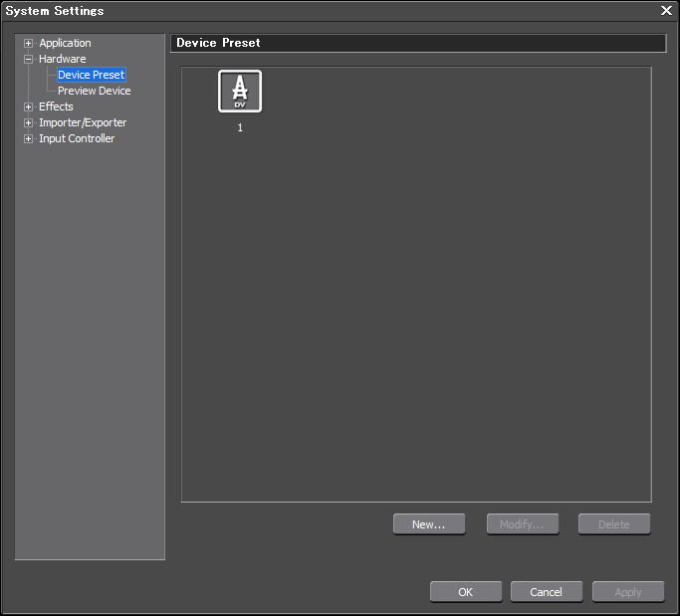Click the preset name label '1'
This screenshot has width=680, height=616.
click(x=240, y=128)
